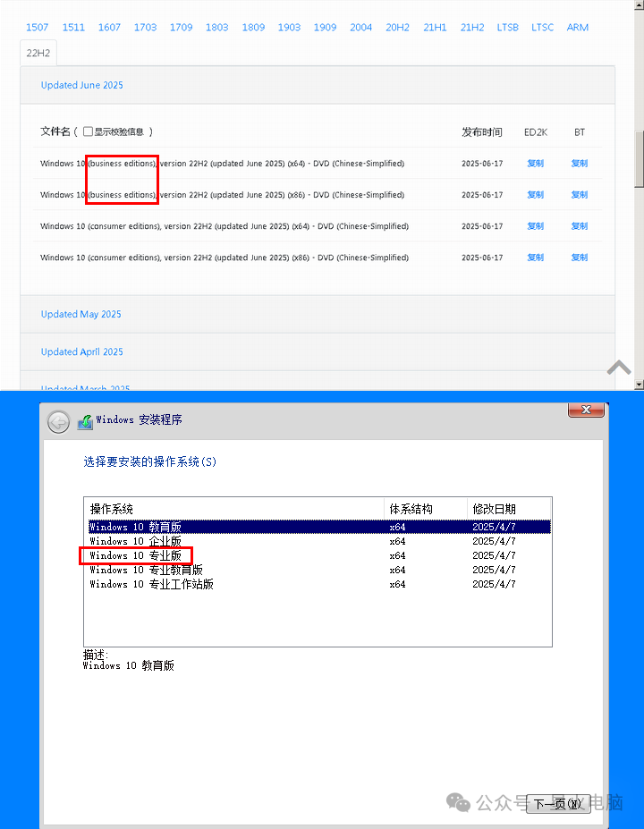Toggle the 显示校验信息 checkbox

pyautogui.click(x=89, y=131)
